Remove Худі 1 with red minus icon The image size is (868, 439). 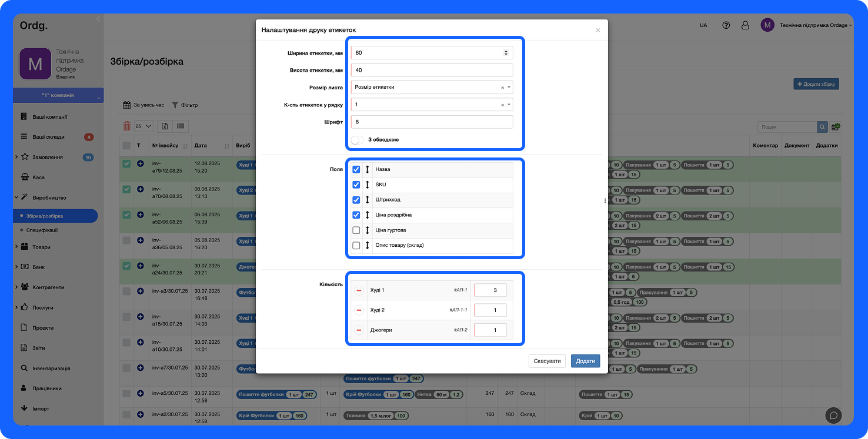[359, 290]
